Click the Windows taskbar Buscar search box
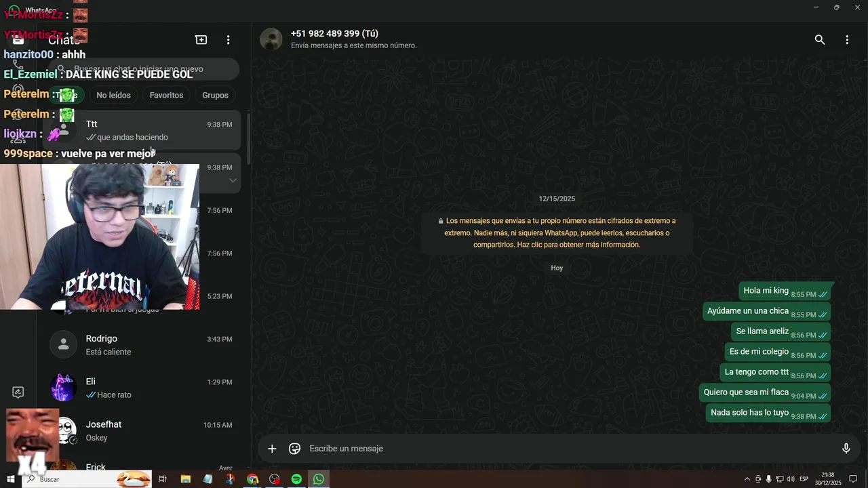Image resolution: width=868 pixels, height=488 pixels. pyautogui.click(x=88, y=479)
